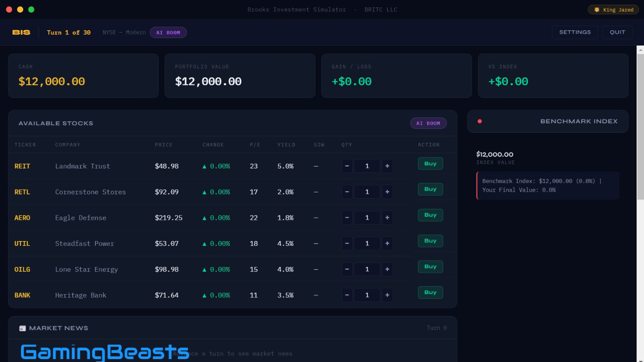Increase REIT quantity with plus
644x362 pixels.
click(387, 166)
